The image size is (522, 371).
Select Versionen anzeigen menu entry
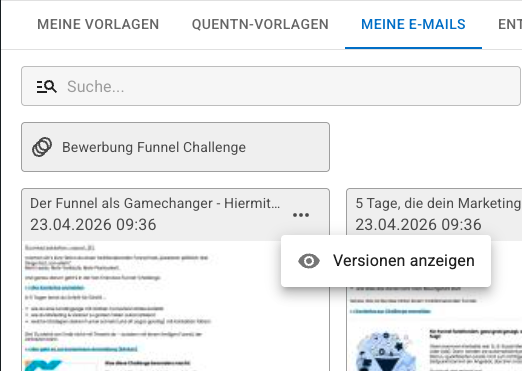pyautogui.click(x=386, y=261)
